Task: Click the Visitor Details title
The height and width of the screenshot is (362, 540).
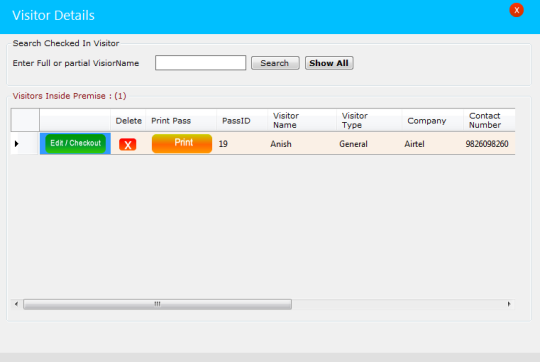Action: 53,15
